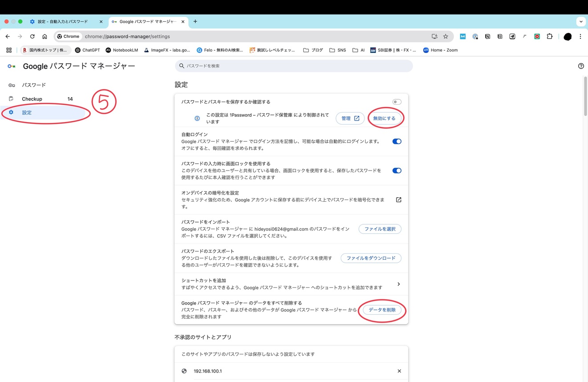Open the オンデバイスの暗号化を設定 external link icon
Image resolution: width=588 pixels, height=382 pixels.
point(399,200)
